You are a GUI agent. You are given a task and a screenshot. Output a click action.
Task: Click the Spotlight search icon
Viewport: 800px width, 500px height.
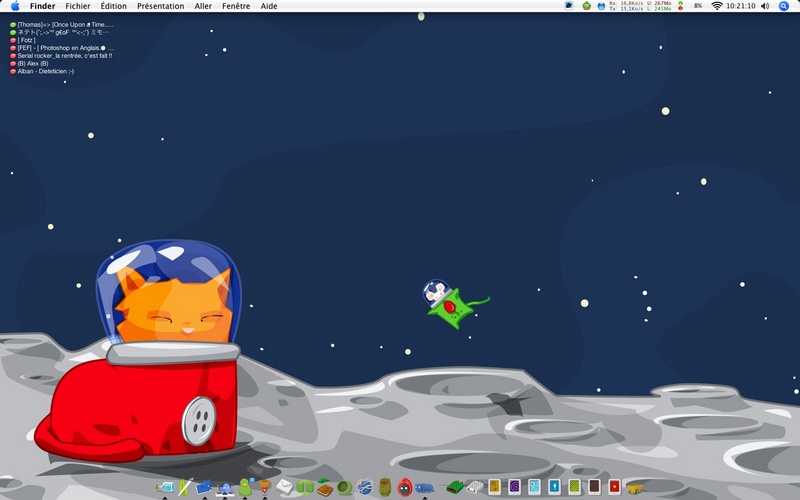[784, 6]
